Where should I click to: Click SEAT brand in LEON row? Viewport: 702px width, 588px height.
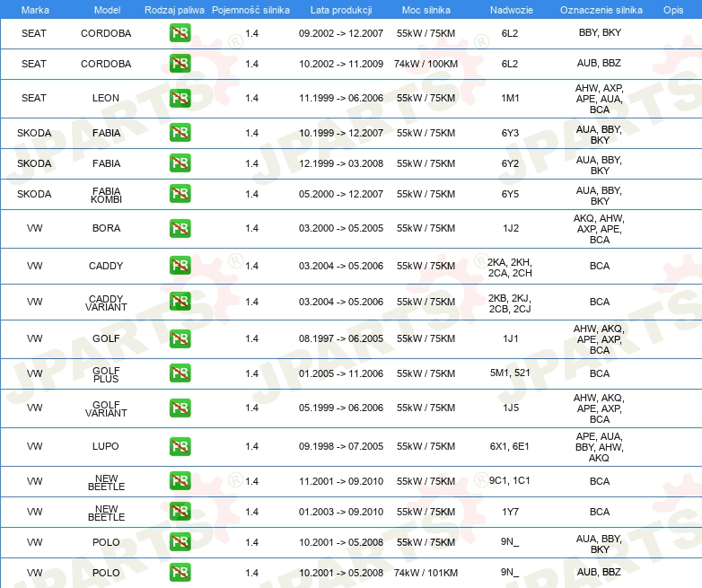pyautogui.click(x=33, y=98)
